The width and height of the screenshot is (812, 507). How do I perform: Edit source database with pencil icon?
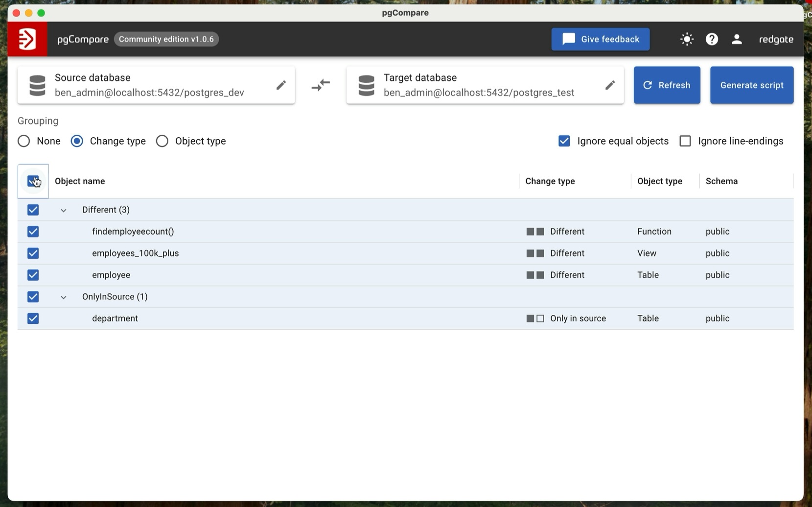[x=281, y=85]
